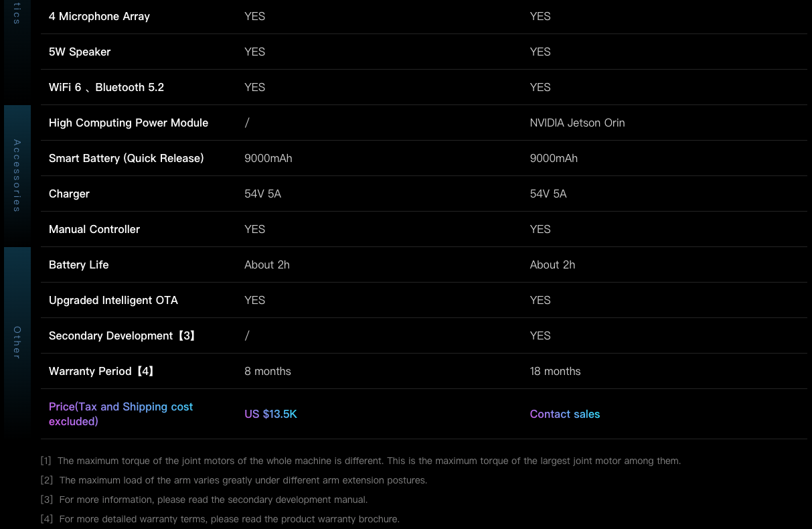The image size is (812, 529).
Task: Click the Warranty Period【4】 row label
Action: (x=102, y=371)
